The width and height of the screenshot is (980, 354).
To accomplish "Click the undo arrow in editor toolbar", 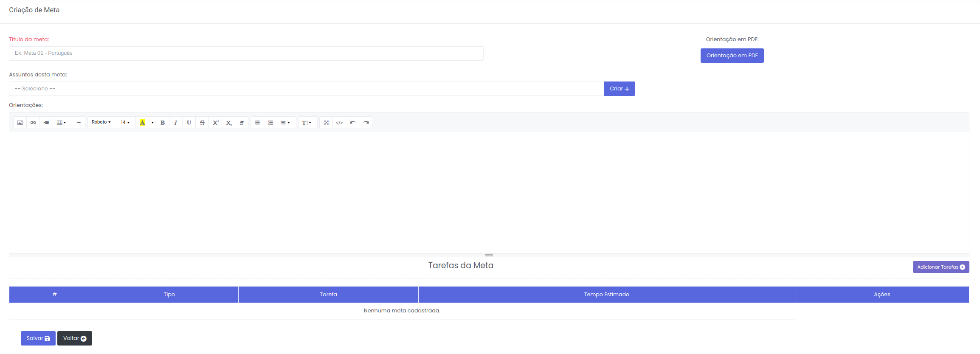I will 352,123.
